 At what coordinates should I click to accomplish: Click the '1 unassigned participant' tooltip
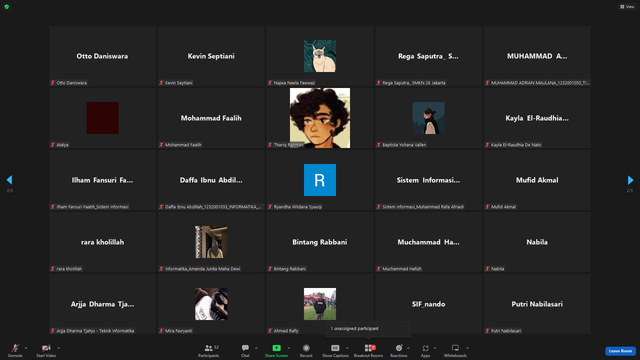[368, 329]
